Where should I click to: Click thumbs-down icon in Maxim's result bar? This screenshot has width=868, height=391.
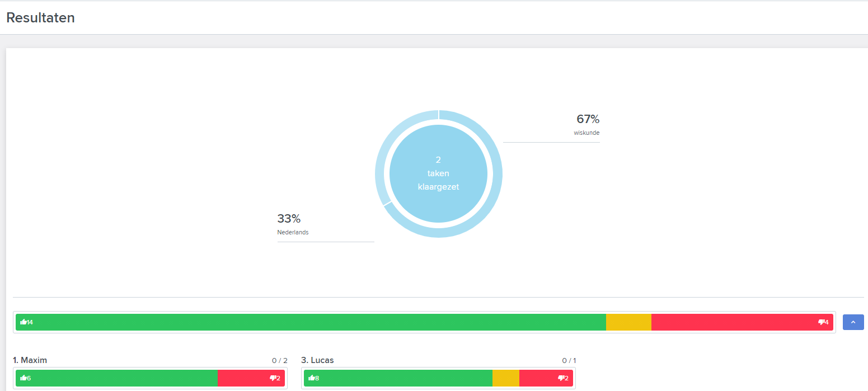273,378
